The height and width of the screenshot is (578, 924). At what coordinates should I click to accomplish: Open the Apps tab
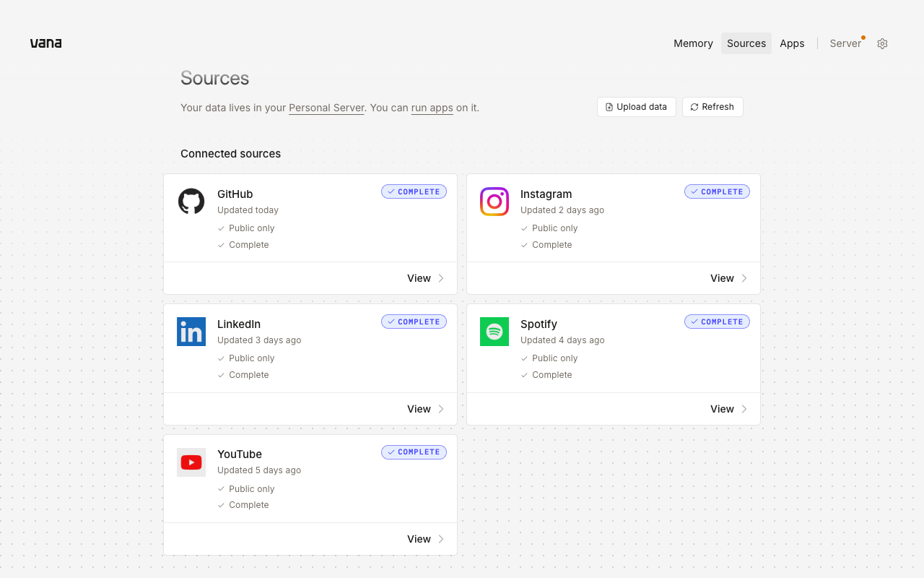point(792,43)
